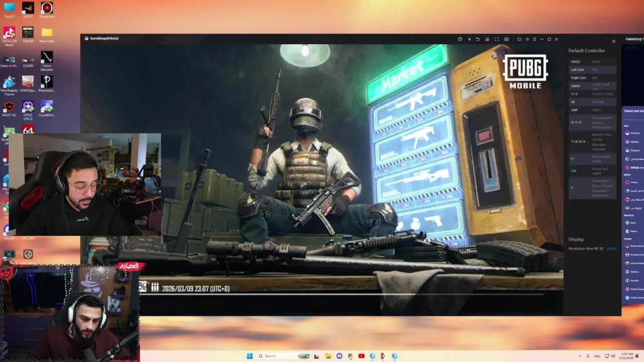Open the 320x320 image file on desktop
This screenshot has height=362, width=644.
click(x=28, y=35)
